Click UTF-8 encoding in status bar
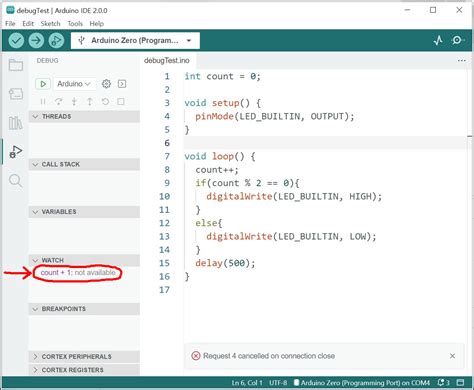 (x=278, y=383)
